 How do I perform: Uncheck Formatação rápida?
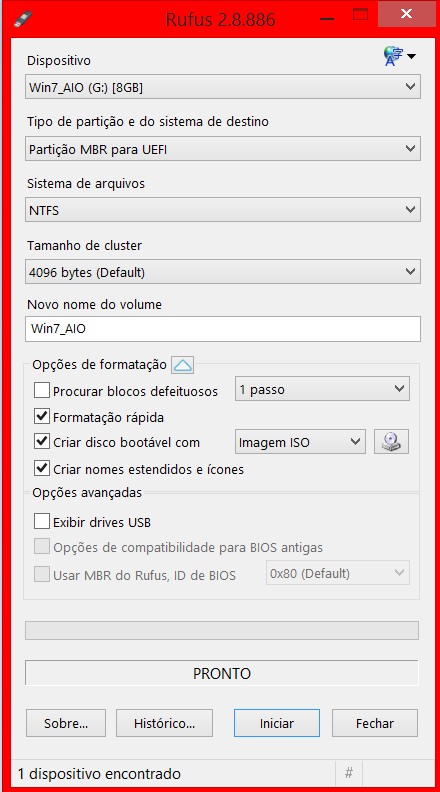[42, 417]
